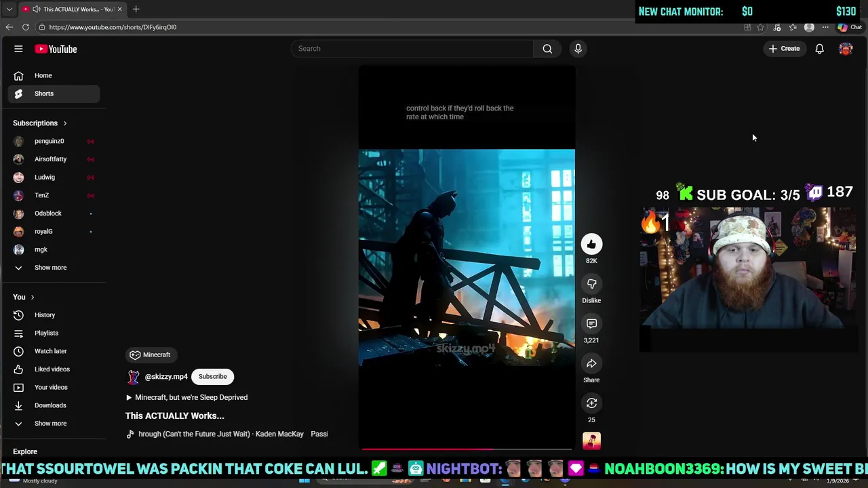Viewport: 868px width, 488px height.
Task: Open the YouTube hamburger guide menu
Action: [x=18, y=49]
